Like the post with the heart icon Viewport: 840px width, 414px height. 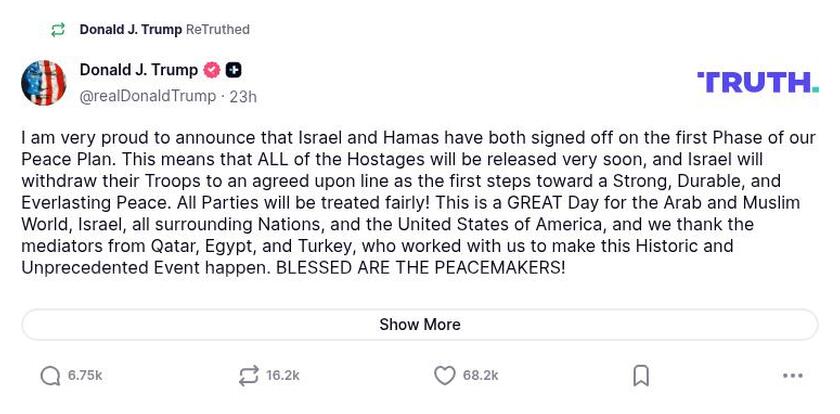(x=445, y=376)
